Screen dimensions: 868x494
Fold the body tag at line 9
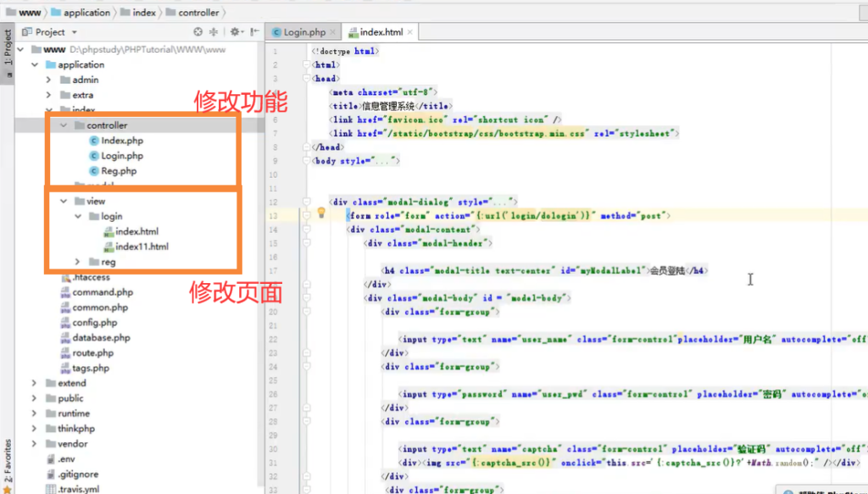pyautogui.click(x=307, y=161)
